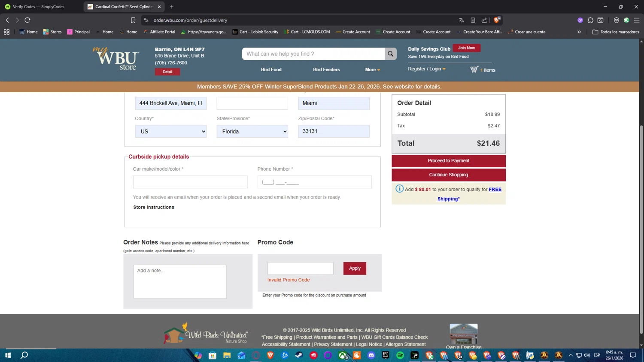Open Todos los marcadores folder
The image size is (644, 362).
coord(616,32)
